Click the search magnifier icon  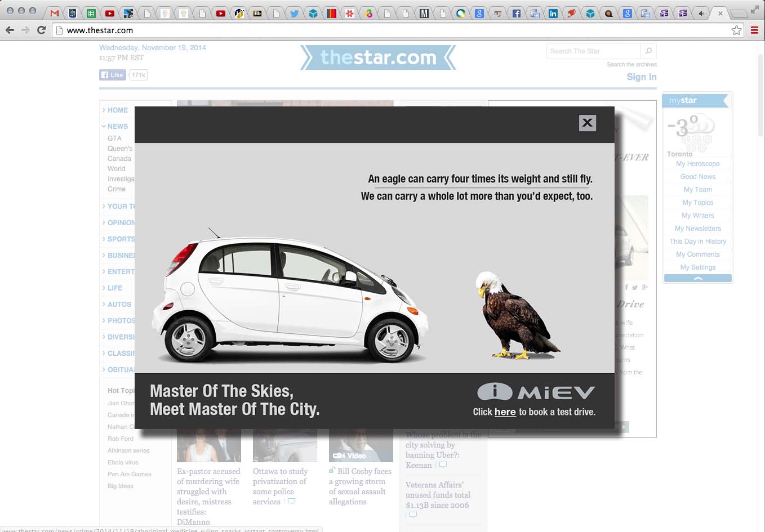[648, 51]
